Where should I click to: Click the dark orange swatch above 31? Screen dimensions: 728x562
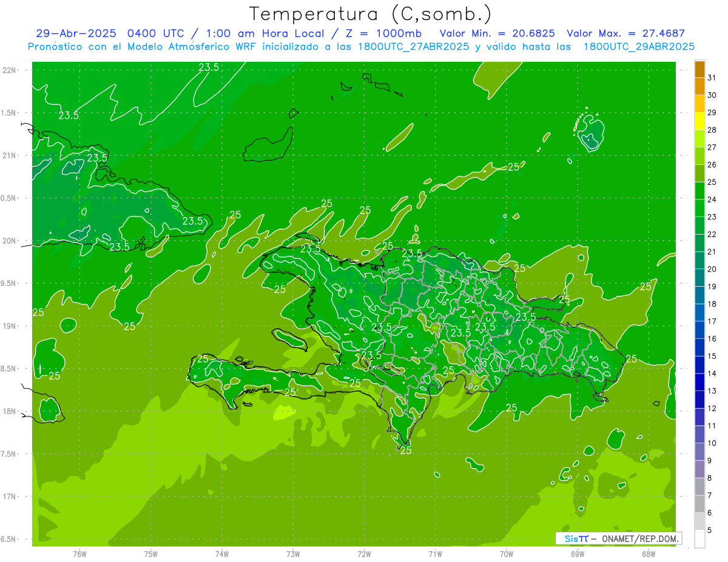pos(699,69)
